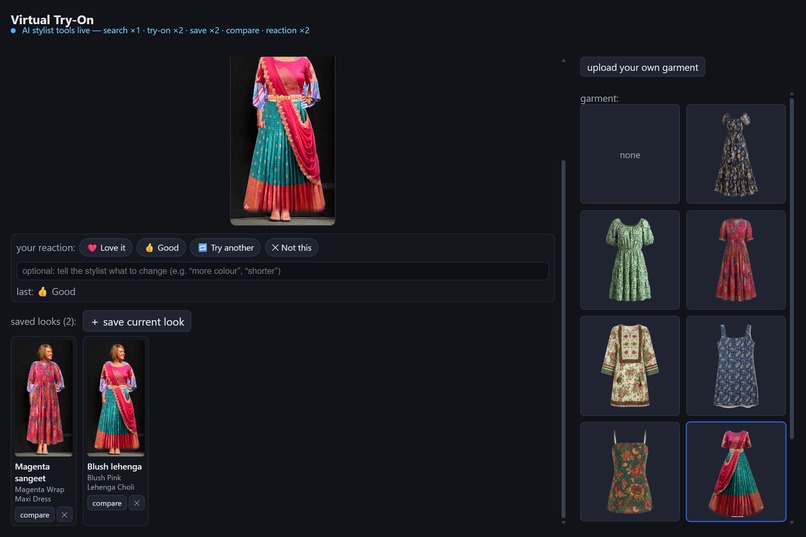Click the main panel scroll up arrow

[x=563, y=61]
